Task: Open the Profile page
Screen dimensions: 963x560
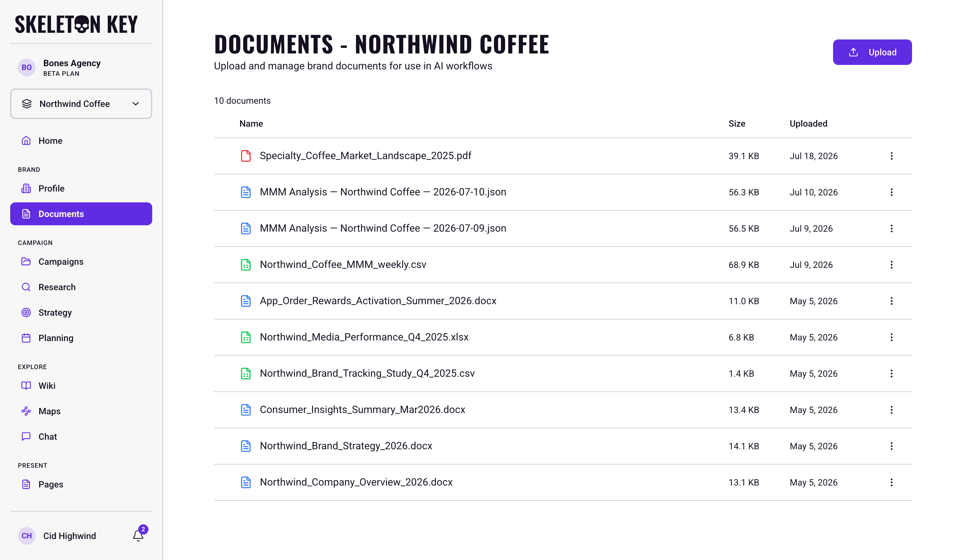Action: [x=81, y=189]
